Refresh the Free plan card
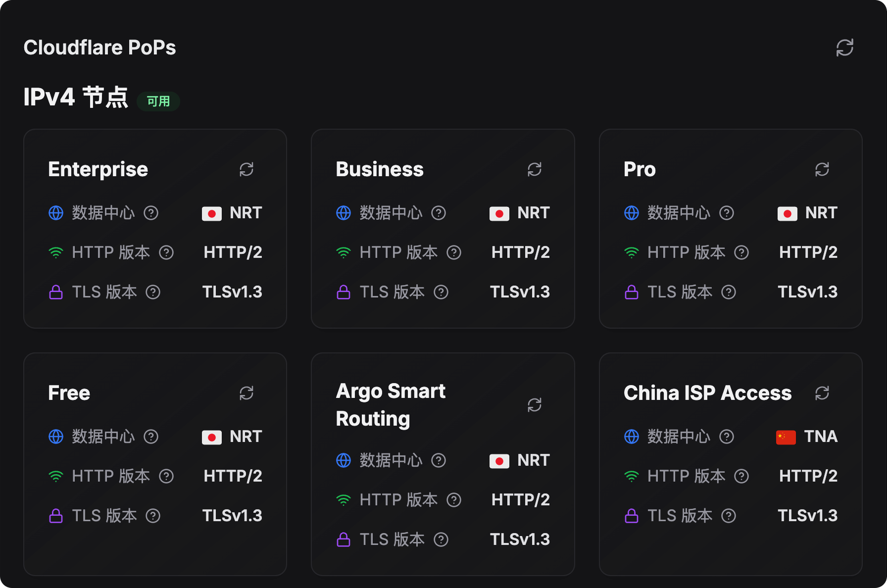Image resolution: width=887 pixels, height=588 pixels. click(x=246, y=393)
